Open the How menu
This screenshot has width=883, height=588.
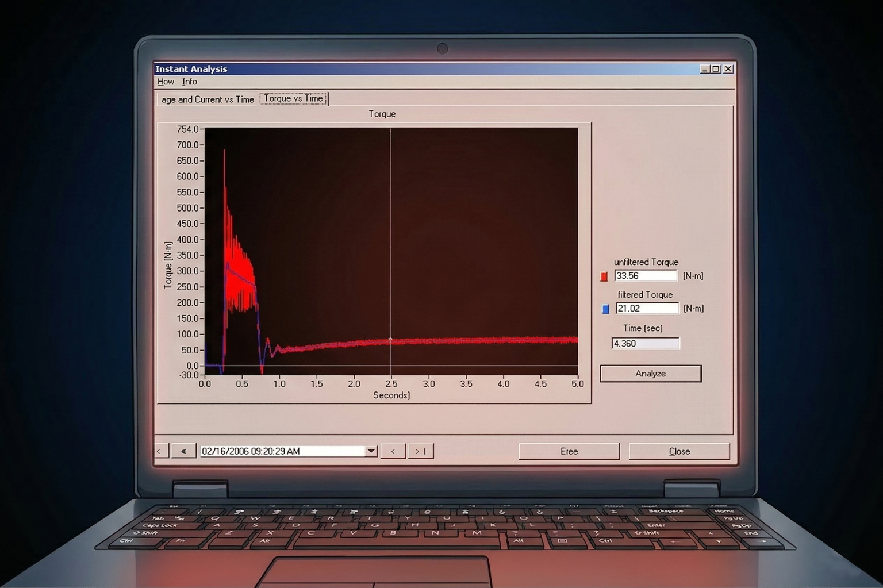coord(166,82)
